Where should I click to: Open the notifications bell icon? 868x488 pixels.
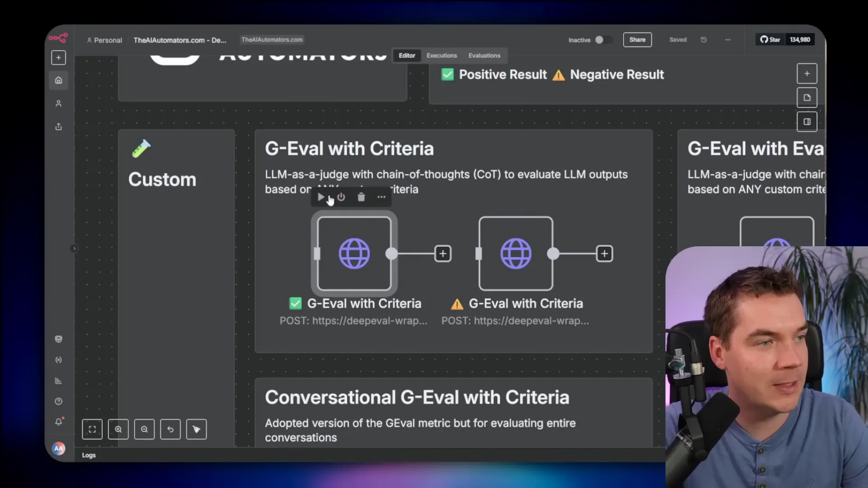(59, 422)
